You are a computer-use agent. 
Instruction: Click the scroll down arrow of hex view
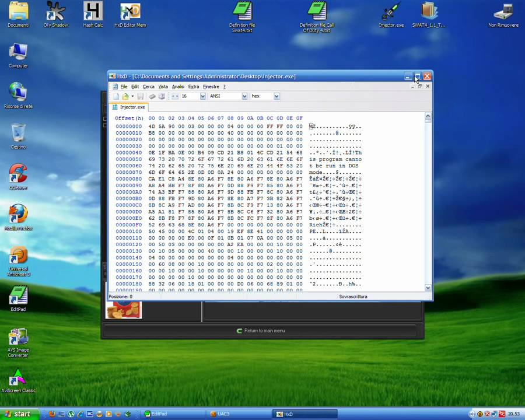tap(428, 288)
